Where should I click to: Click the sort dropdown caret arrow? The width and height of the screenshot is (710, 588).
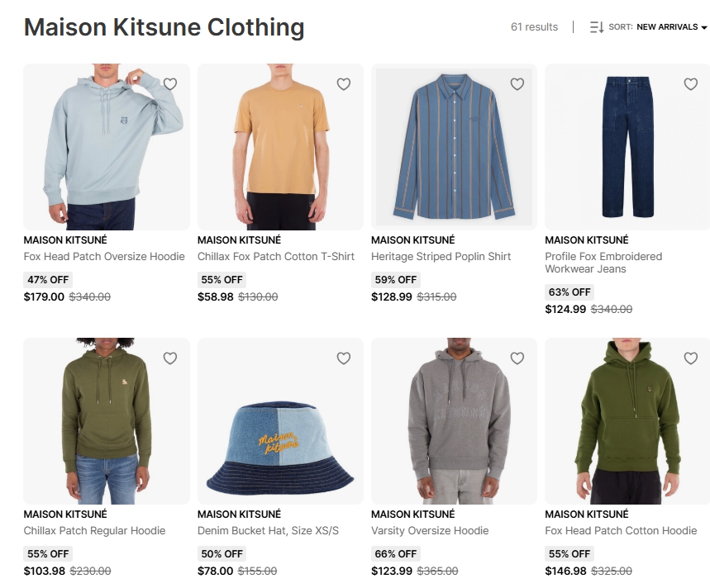[704, 27]
